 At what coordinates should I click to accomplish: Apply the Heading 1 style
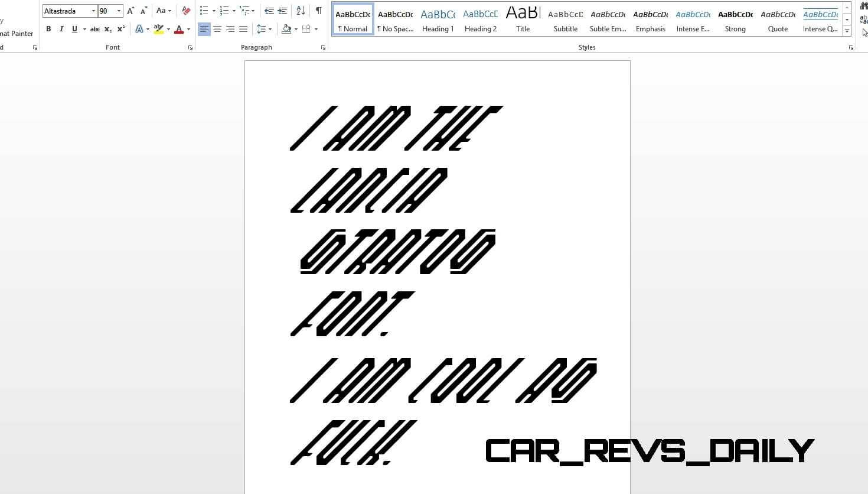[x=438, y=19]
